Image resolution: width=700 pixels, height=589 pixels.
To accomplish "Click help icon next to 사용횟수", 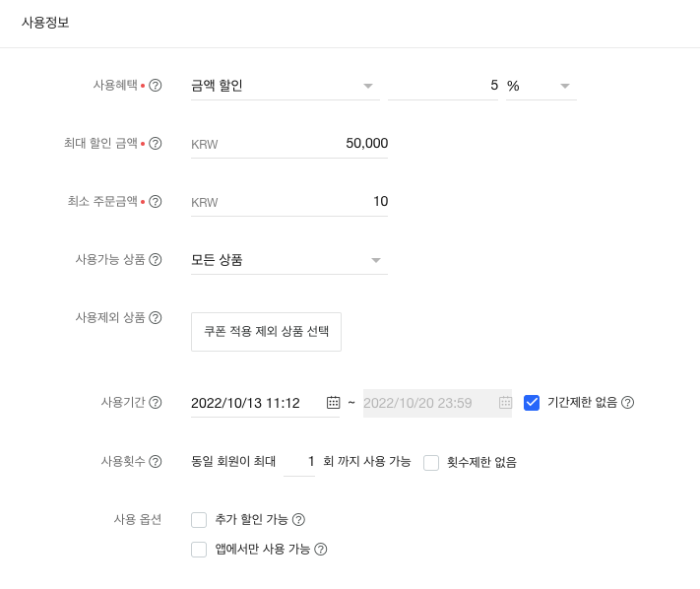I will click(x=156, y=461).
